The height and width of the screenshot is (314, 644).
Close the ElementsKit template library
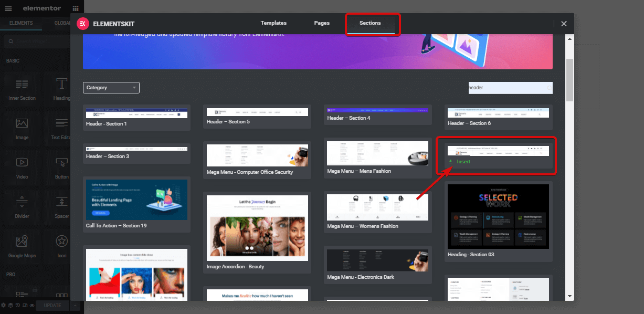564,24
